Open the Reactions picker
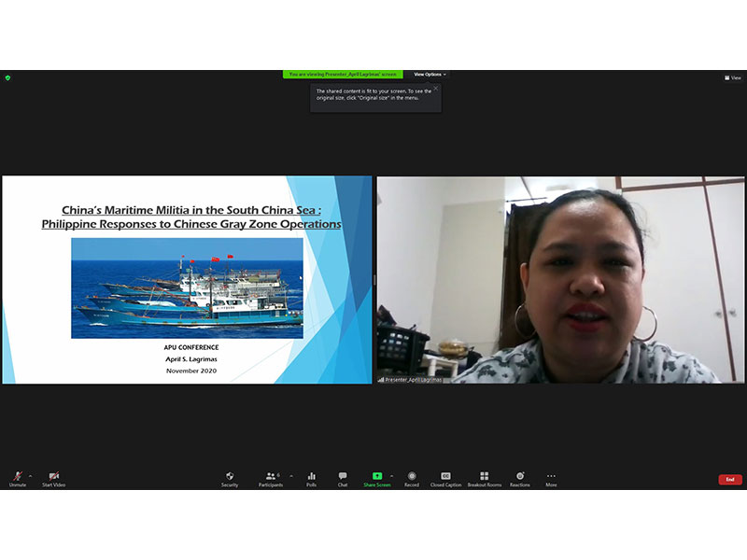Screen dimensions: 747x560 click(x=520, y=478)
